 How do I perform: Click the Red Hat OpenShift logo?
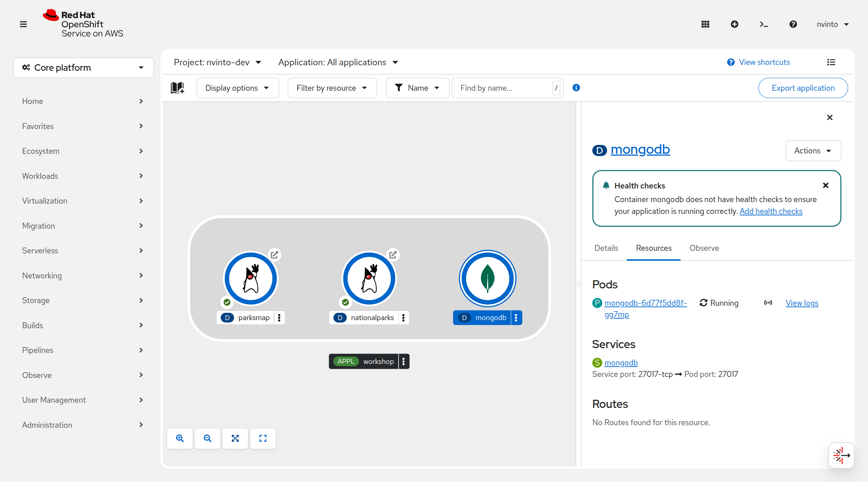coord(83,24)
